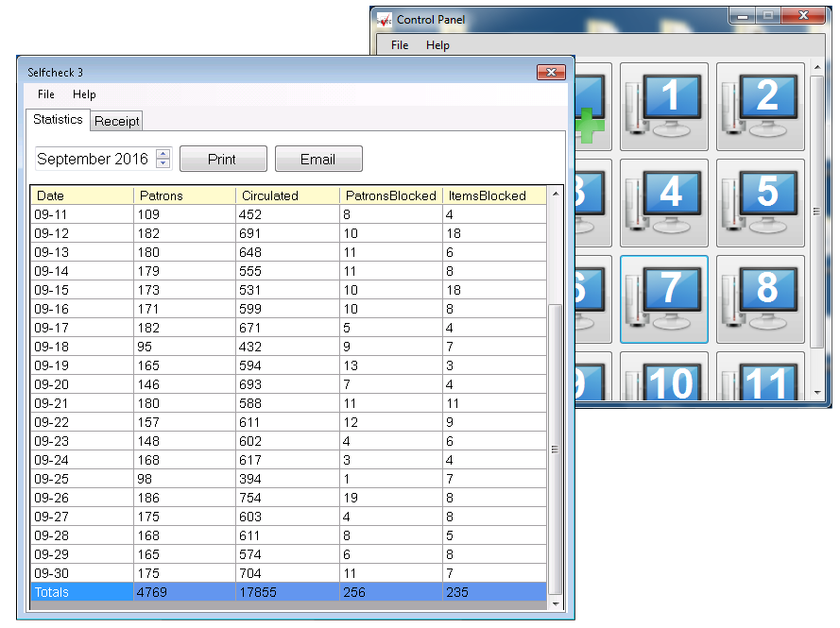This screenshot has width=840, height=628.
Task: Click total ItemsBlocked value 235
Action: pos(494,592)
